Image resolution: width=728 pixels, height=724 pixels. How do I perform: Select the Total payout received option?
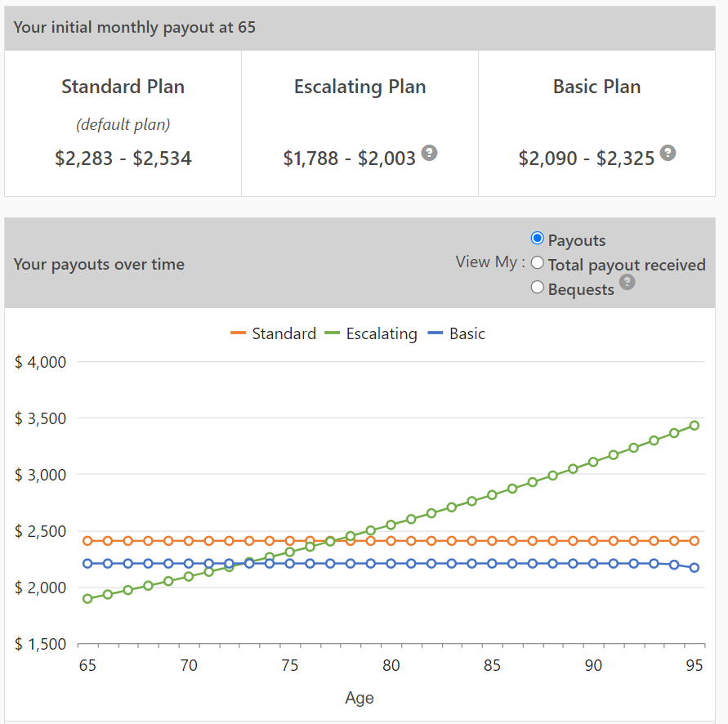click(x=538, y=264)
